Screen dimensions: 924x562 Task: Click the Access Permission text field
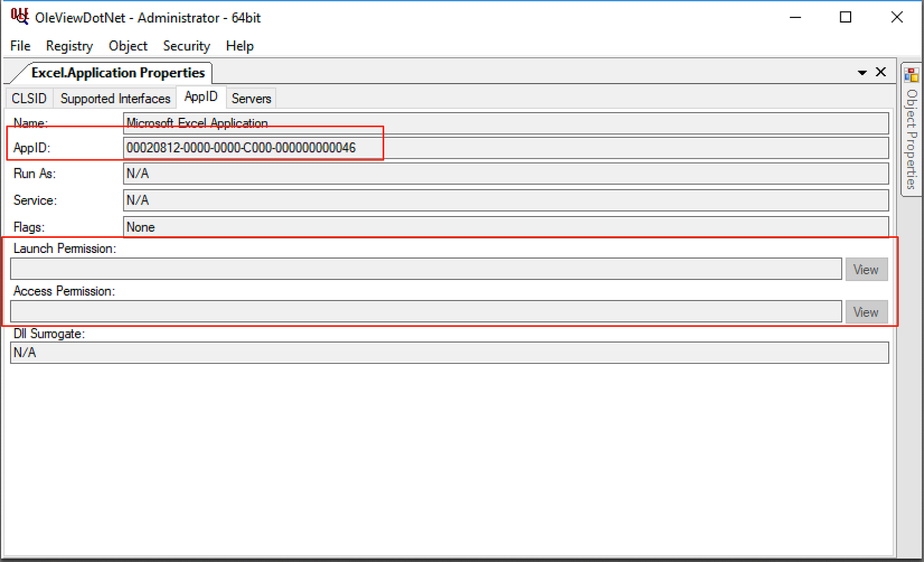click(x=426, y=312)
